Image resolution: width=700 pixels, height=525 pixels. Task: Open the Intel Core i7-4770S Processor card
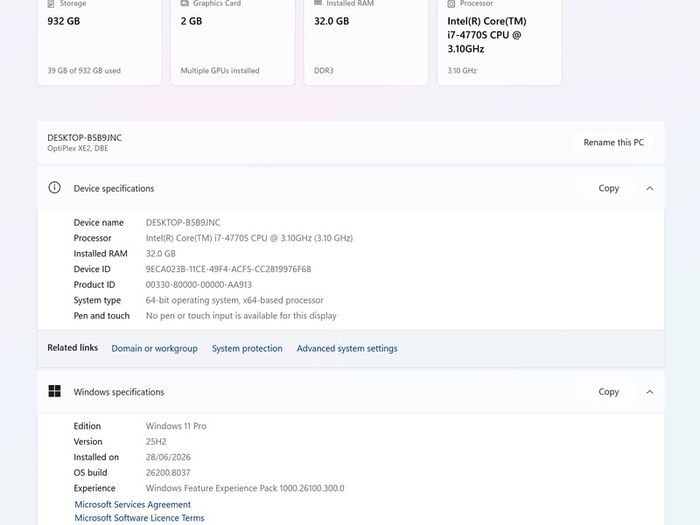pos(499,40)
